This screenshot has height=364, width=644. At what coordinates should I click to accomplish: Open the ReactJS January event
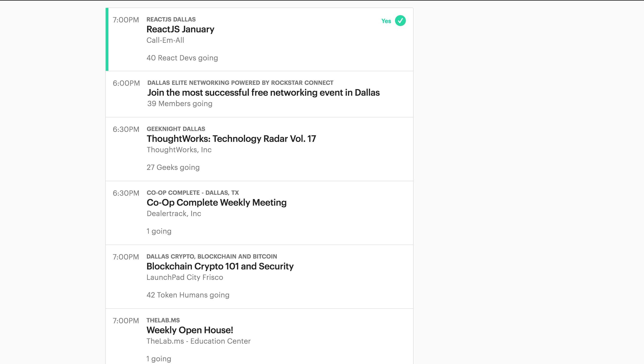180,29
